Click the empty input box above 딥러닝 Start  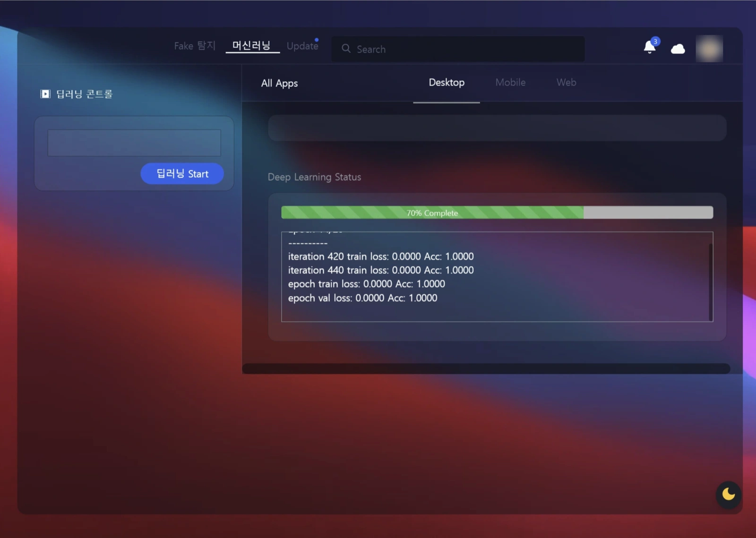click(134, 143)
